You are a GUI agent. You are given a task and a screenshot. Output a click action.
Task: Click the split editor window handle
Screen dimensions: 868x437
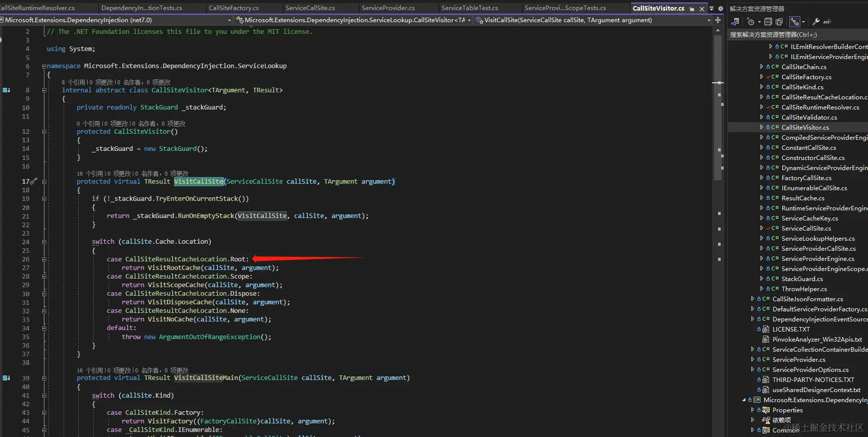click(x=718, y=20)
